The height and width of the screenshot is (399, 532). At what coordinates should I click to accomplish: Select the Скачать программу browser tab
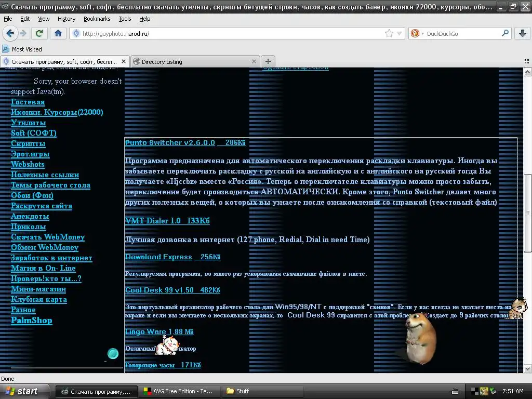[65, 61]
